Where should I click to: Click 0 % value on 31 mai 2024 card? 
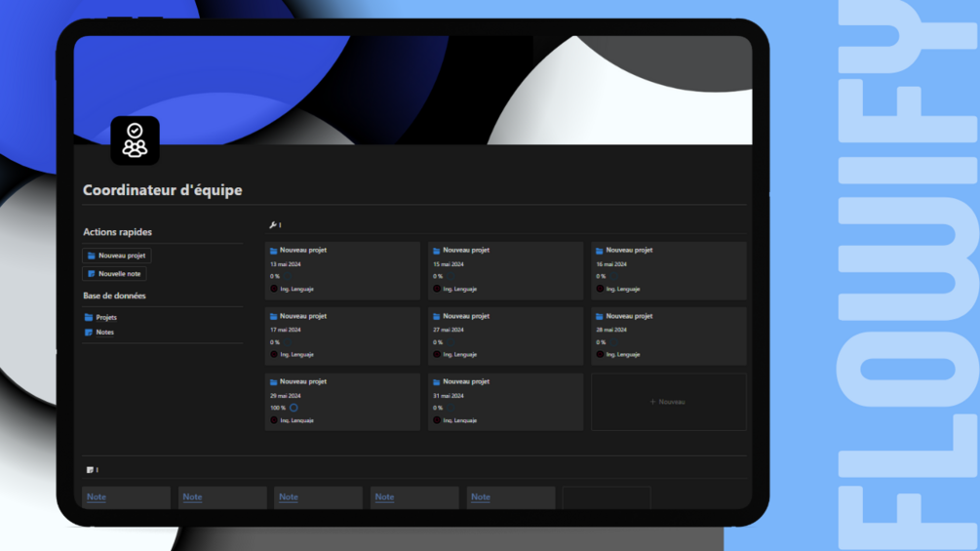click(438, 408)
